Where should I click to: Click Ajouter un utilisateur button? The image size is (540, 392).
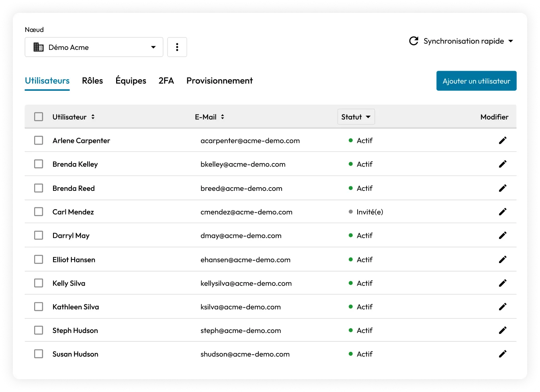(477, 81)
